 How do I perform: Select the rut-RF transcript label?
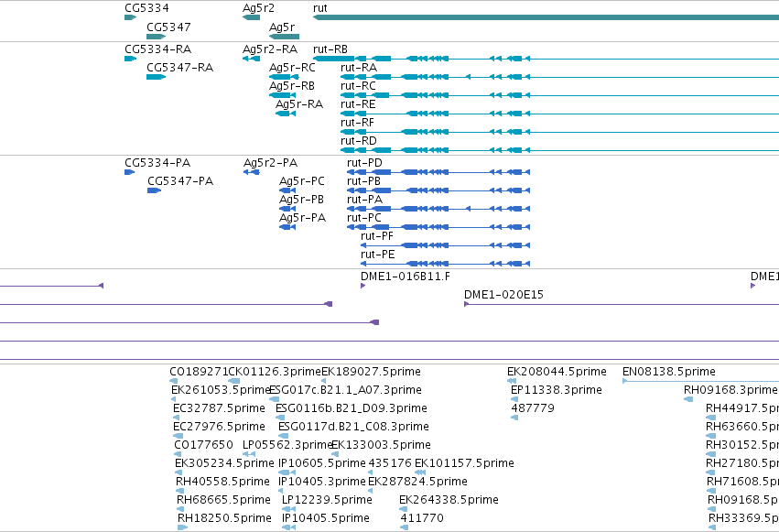pos(357,123)
